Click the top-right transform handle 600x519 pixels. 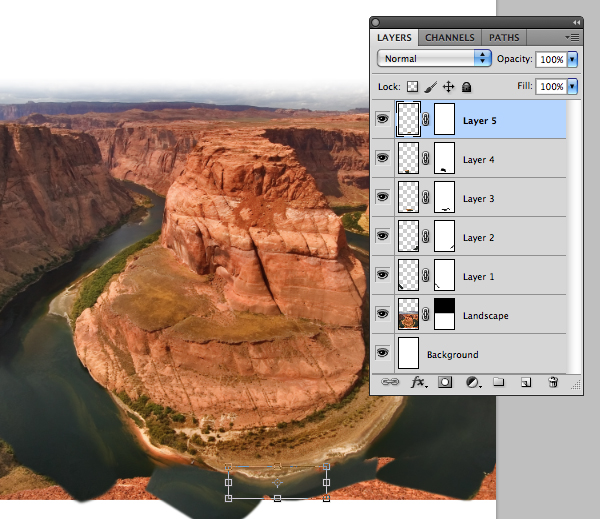coord(326,467)
